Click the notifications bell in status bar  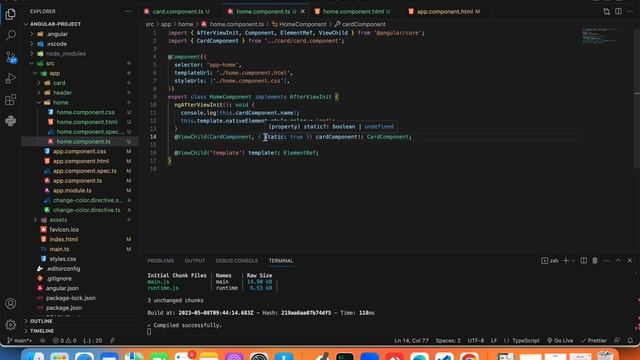[630, 340]
